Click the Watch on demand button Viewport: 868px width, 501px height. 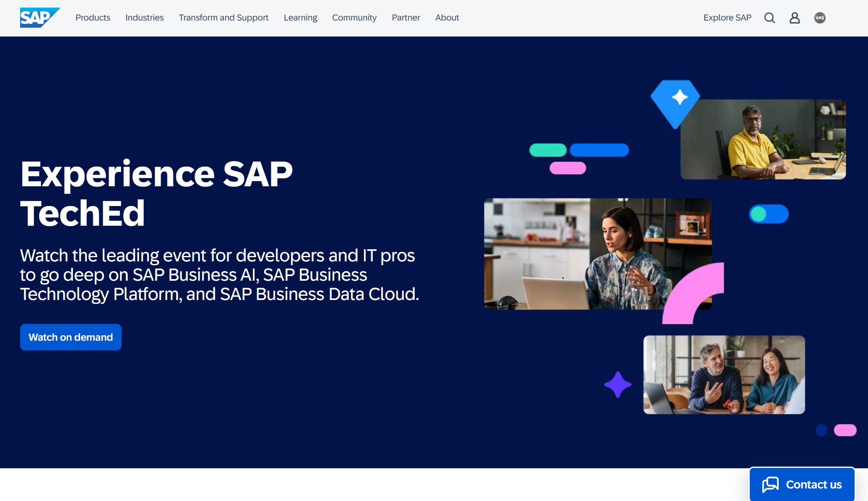click(70, 337)
